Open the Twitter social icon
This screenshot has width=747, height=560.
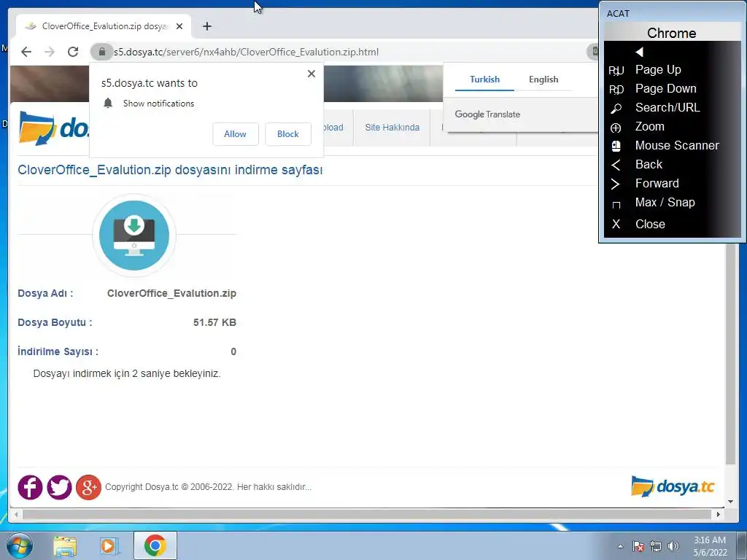59,487
